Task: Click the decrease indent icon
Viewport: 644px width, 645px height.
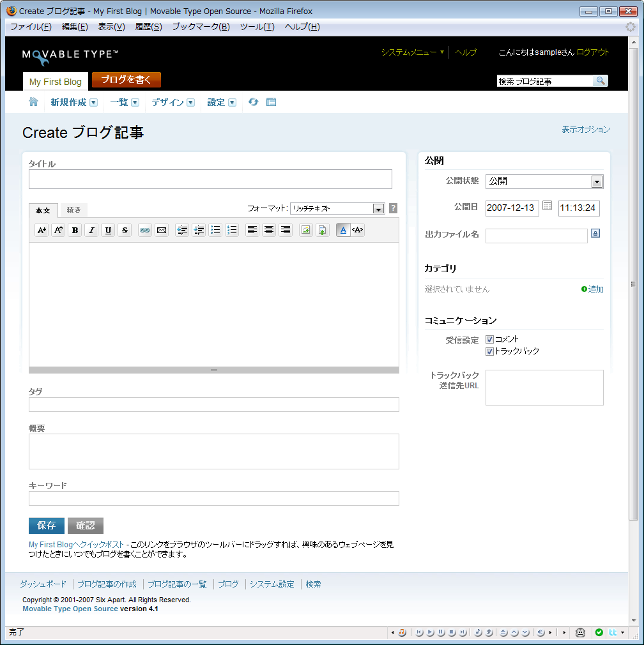Action: tap(199, 230)
